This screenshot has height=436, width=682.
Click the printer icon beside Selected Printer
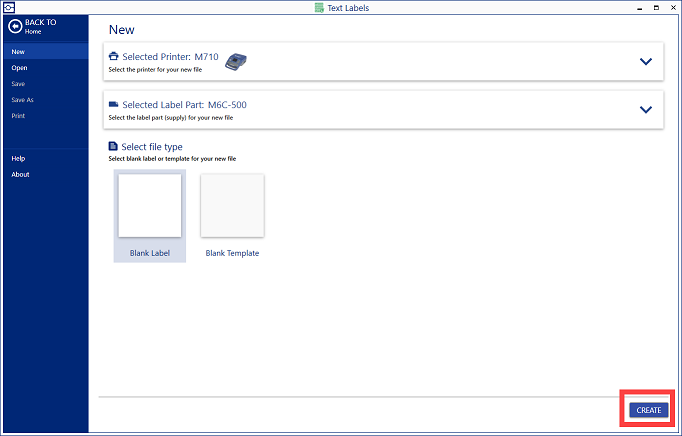coord(113,57)
